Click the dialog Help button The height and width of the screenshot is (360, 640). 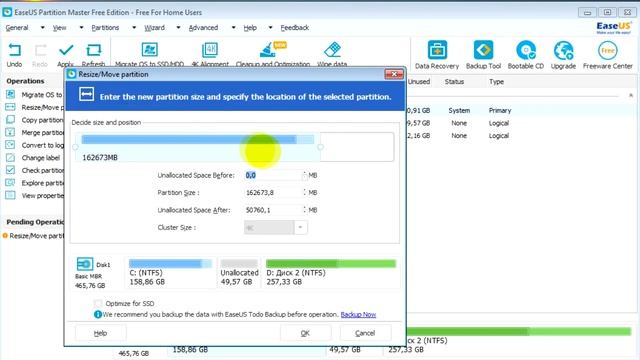[x=100, y=333]
